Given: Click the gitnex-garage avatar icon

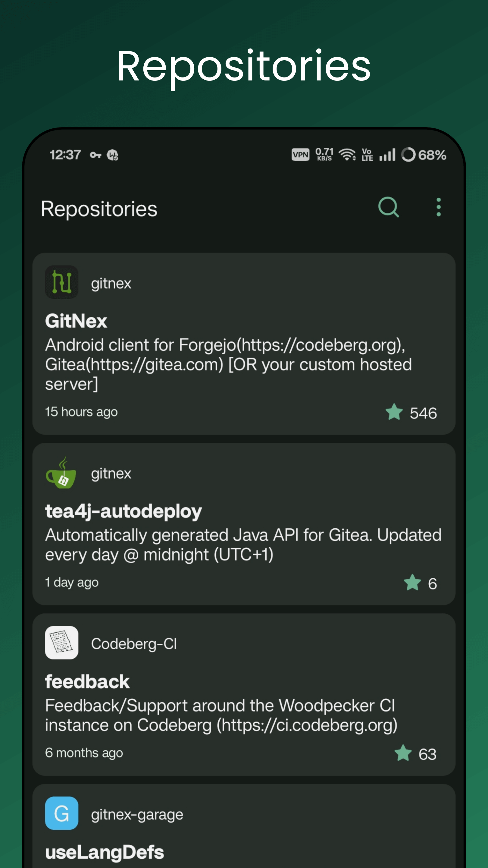Looking at the screenshot, I should (x=62, y=813).
